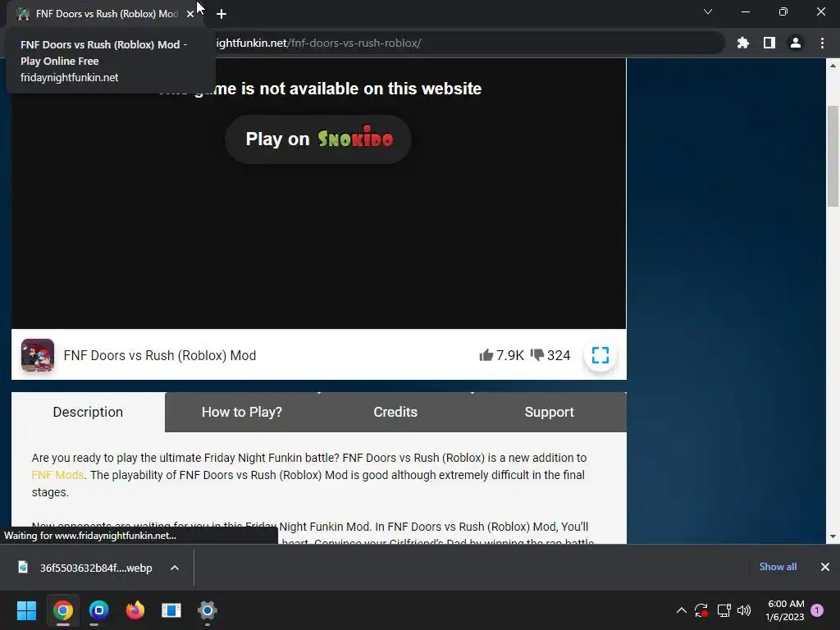
Task: Open the Chrome profile avatar
Action: tap(796, 43)
